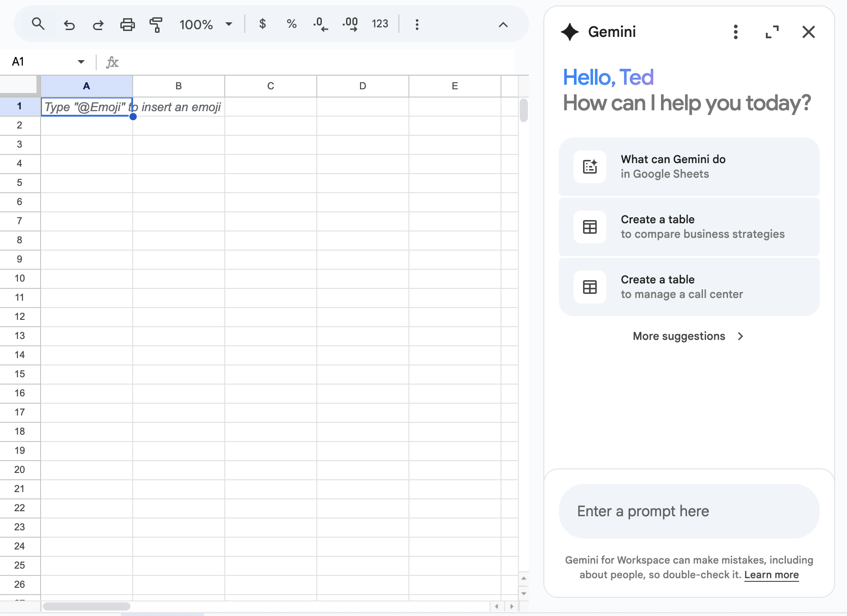Screen dimensions: 847x616
Task: Choose 'Create a table to compare business strategies'
Action: pos(689,227)
